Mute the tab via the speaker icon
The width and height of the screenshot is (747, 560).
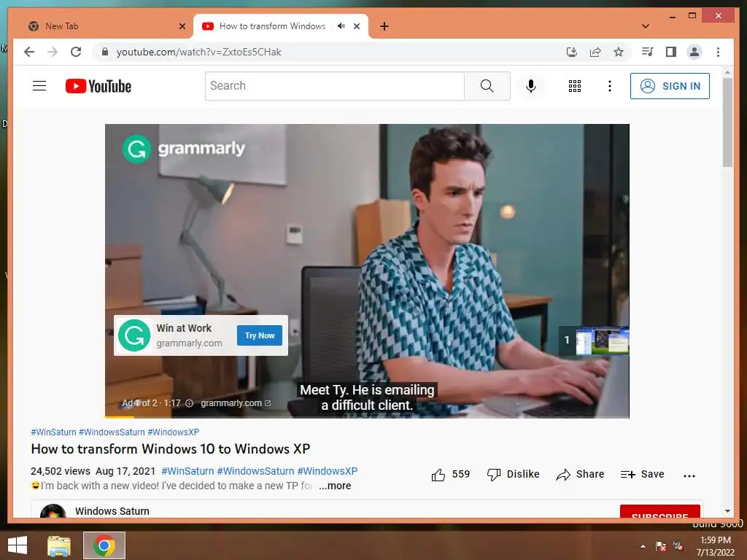pos(341,26)
